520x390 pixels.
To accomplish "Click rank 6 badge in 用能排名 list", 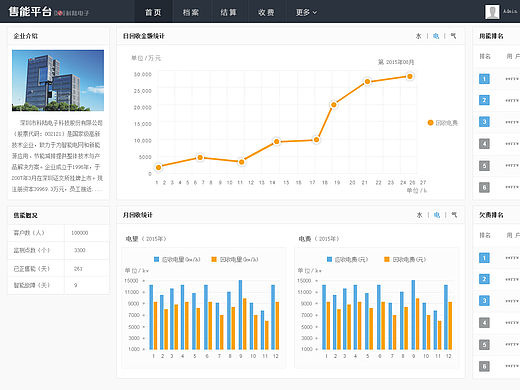I will [484, 187].
